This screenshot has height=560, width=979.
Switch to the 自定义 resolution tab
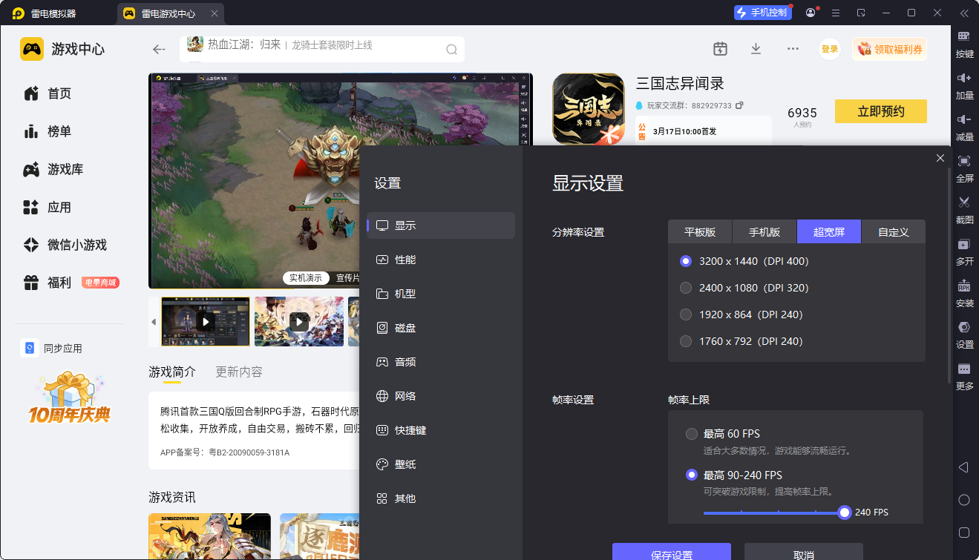pyautogui.click(x=894, y=231)
